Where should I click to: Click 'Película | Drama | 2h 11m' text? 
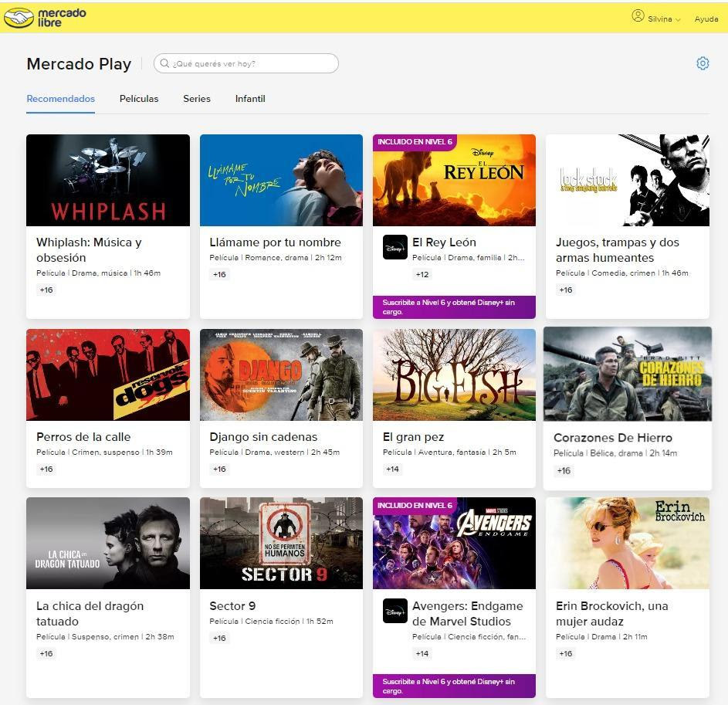pyautogui.click(x=601, y=637)
